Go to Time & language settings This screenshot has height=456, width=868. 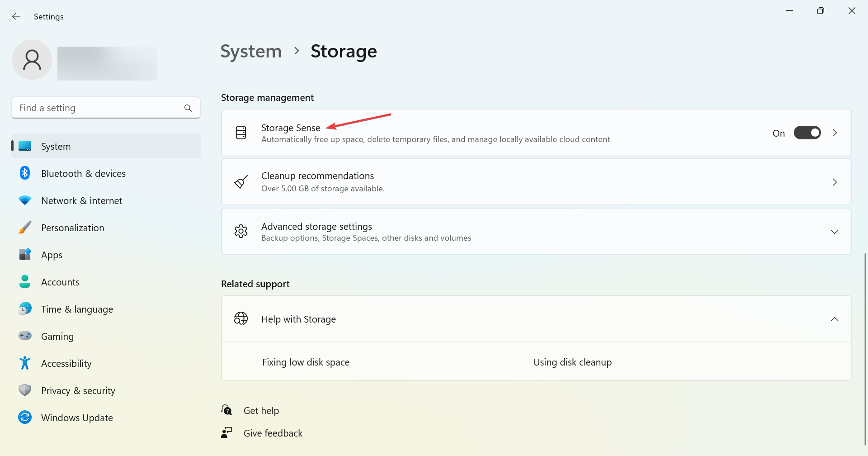tap(77, 309)
